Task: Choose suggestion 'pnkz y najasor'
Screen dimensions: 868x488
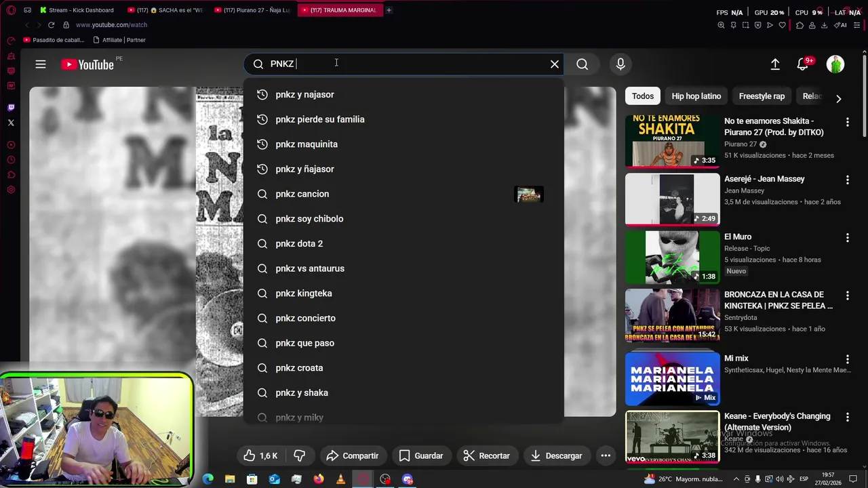Action: click(x=403, y=94)
